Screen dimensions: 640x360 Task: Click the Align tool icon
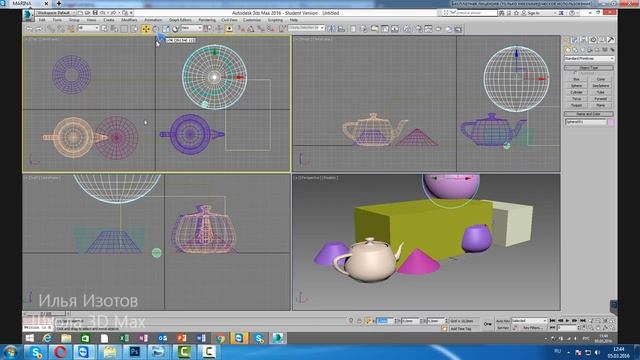(341, 29)
